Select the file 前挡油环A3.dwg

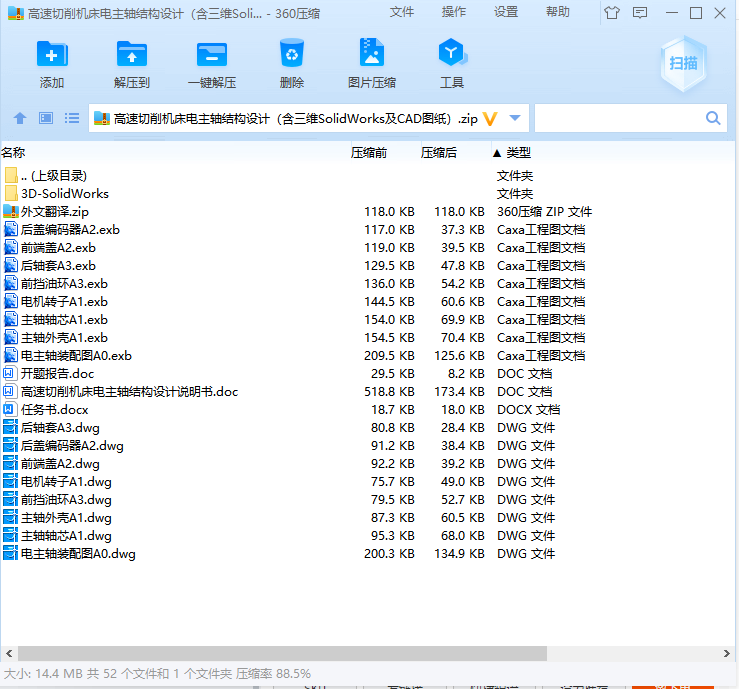[x=66, y=500]
